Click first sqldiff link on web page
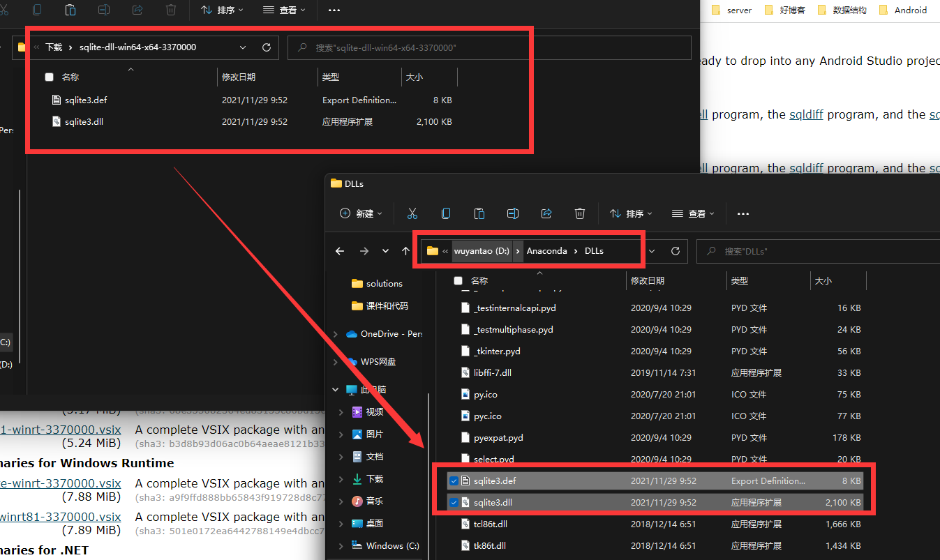 [806, 114]
